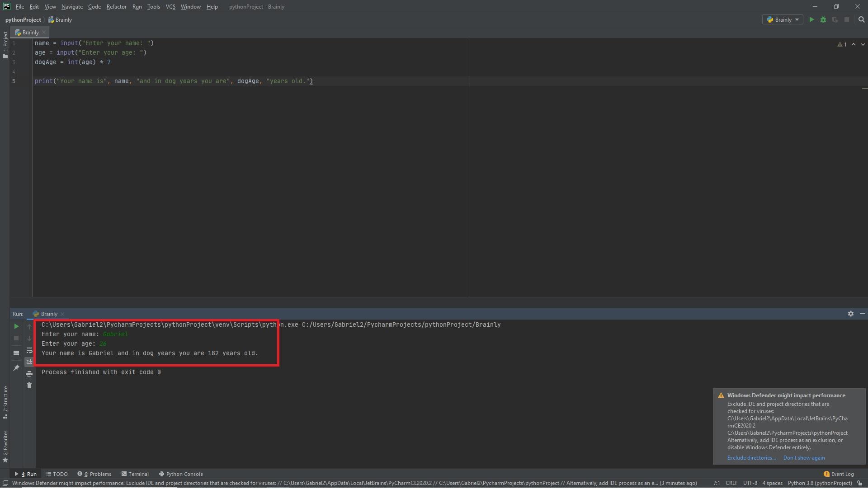Toggle pin tab in Run panel
Viewport: 868px width, 489px height.
pos(16,368)
